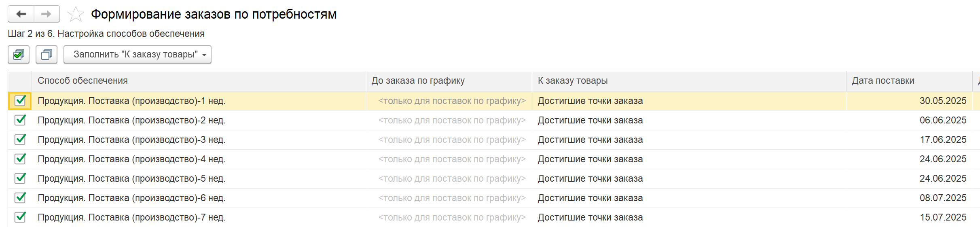Open Достигшие точки заказа cell for 2 нед.
980x227 pixels.
[x=590, y=121]
